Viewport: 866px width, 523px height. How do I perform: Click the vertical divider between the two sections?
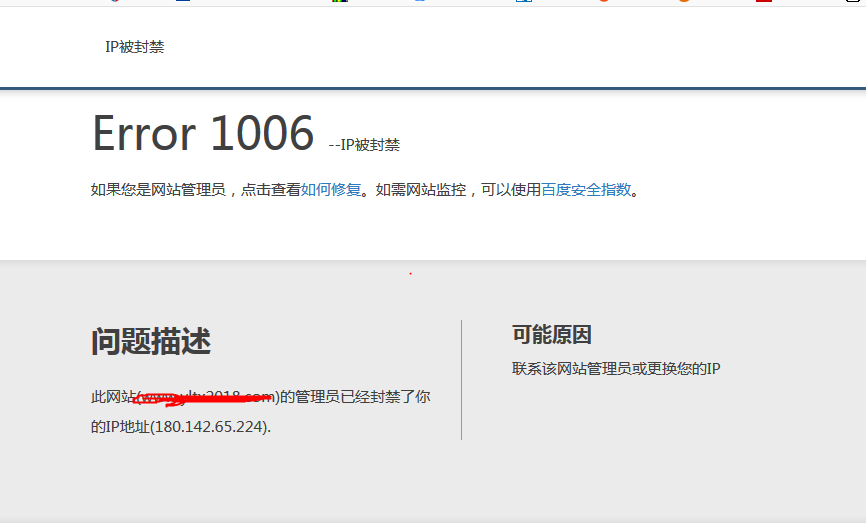tap(461, 380)
